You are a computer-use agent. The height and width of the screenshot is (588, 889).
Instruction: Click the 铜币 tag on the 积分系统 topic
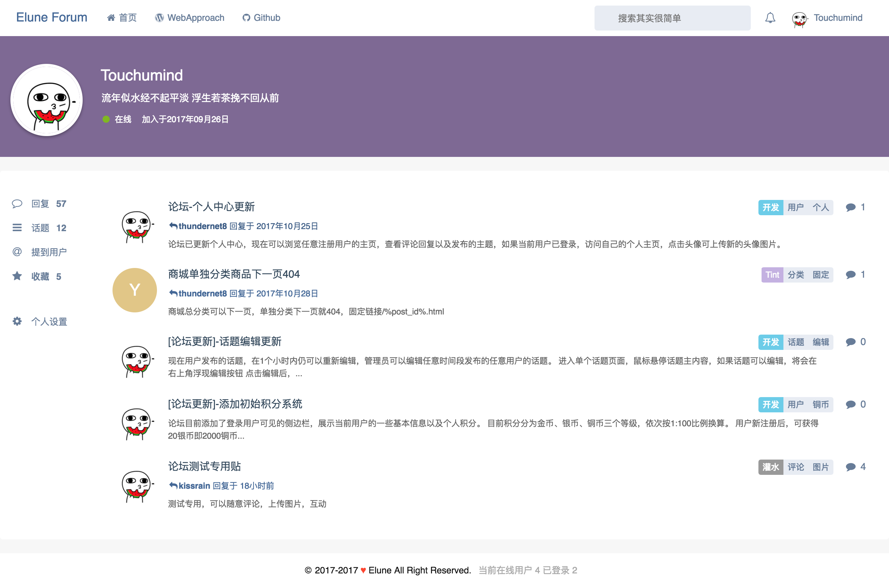tap(820, 405)
